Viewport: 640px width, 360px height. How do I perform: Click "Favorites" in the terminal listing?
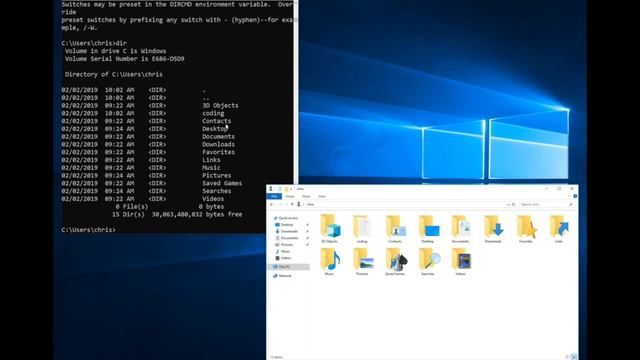coord(218,152)
